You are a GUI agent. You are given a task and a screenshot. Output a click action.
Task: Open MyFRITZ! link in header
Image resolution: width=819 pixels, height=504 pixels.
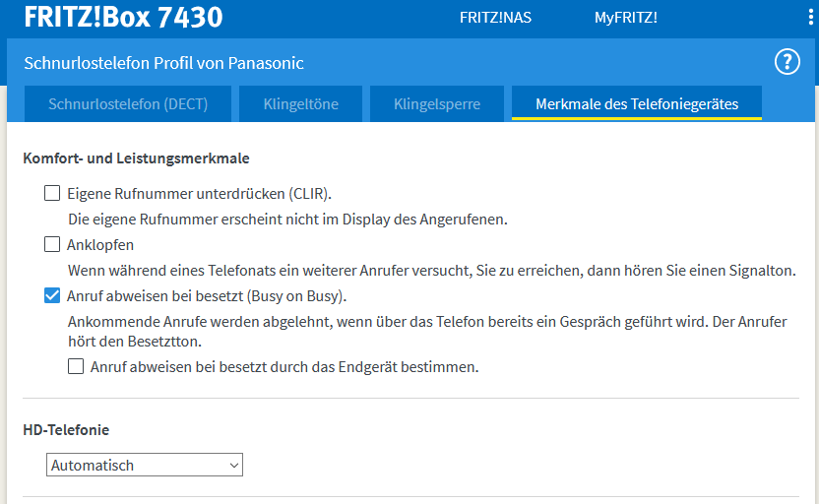pyautogui.click(x=626, y=18)
